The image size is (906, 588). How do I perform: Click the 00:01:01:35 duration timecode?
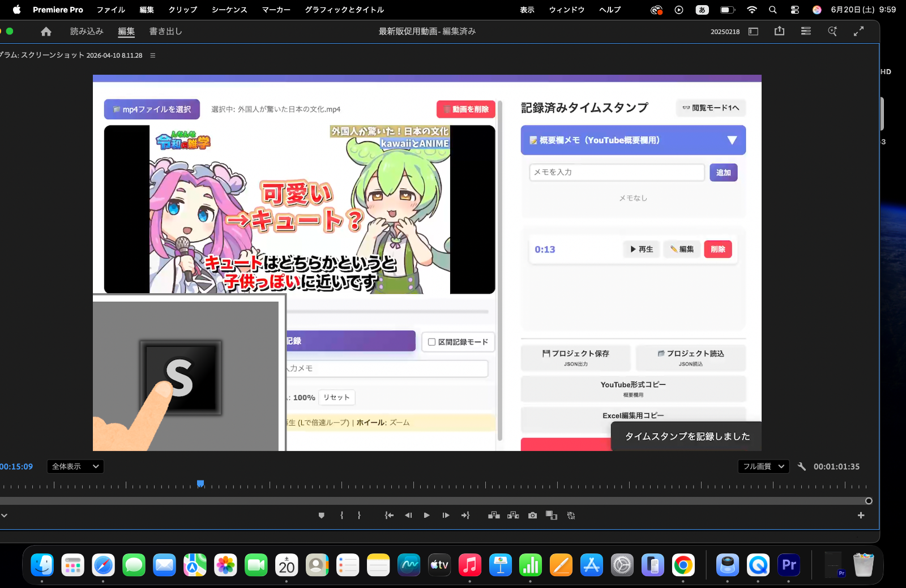836,467
